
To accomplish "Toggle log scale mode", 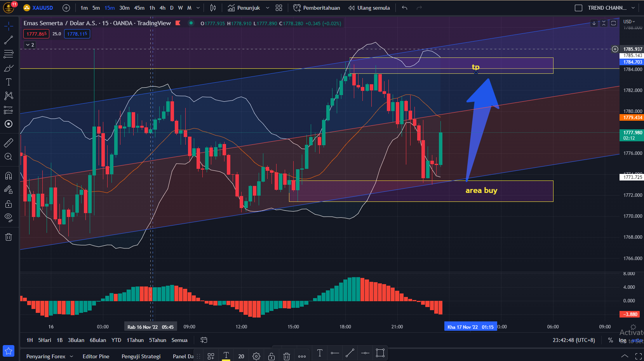I will click(623, 340).
